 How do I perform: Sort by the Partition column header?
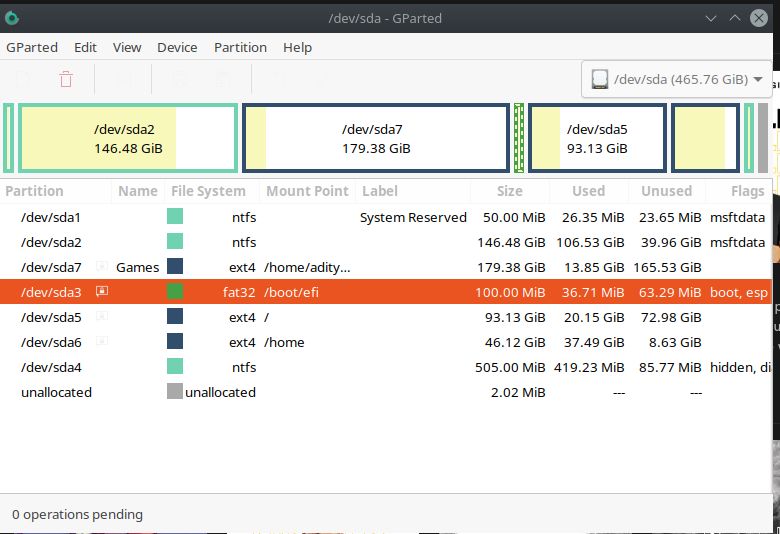click(x=34, y=191)
